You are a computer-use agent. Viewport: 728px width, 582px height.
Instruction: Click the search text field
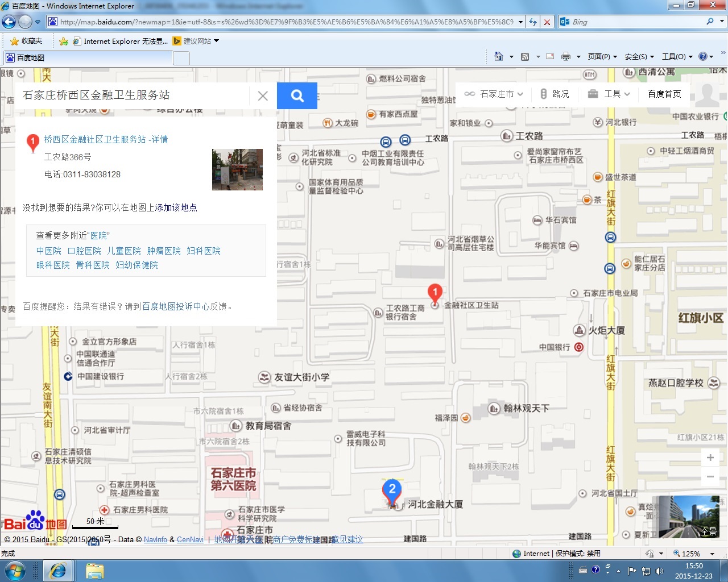click(134, 95)
